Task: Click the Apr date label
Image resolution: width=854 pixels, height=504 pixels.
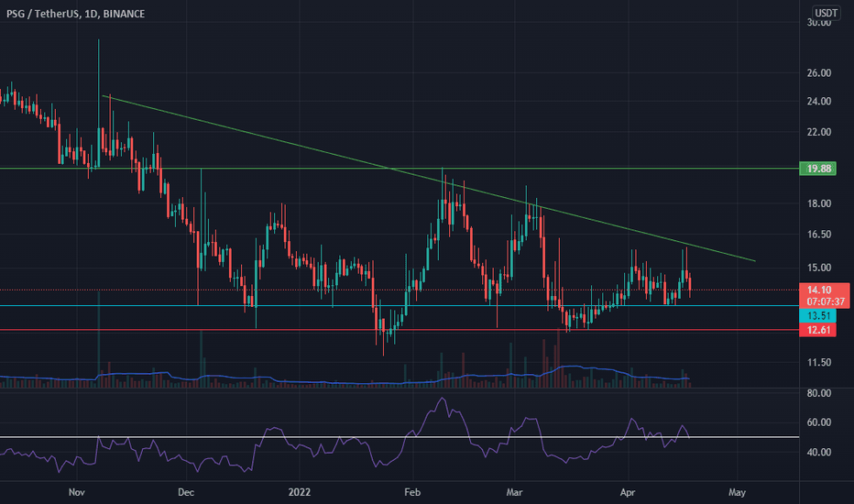Action: pyautogui.click(x=628, y=492)
